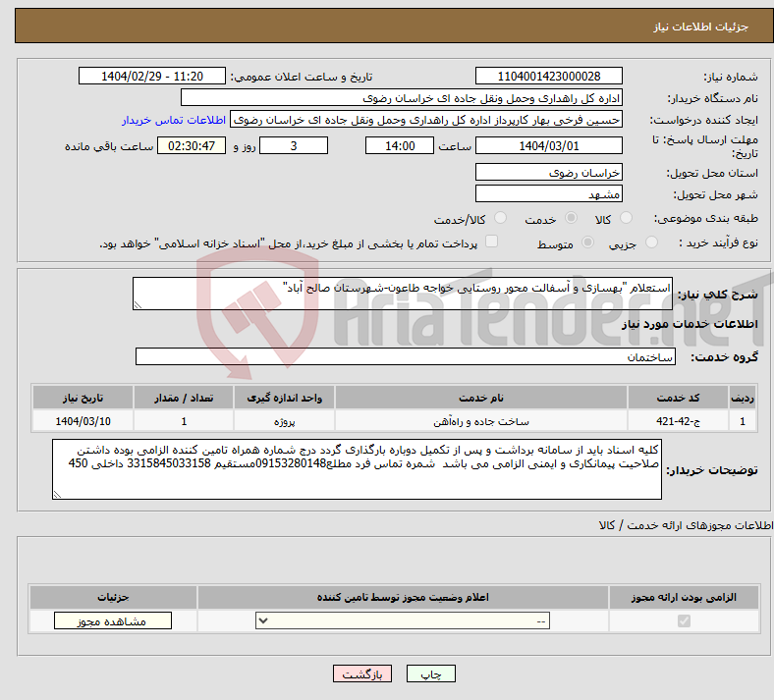Select the خدمت radio button
The width and height of the screenshot is (774, 700).
tap(571, 218)
